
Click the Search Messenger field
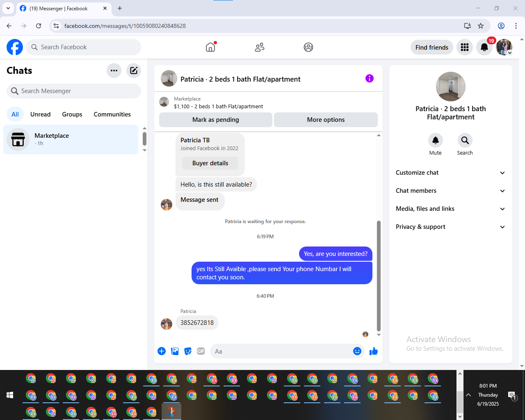[x=74, y=91]
